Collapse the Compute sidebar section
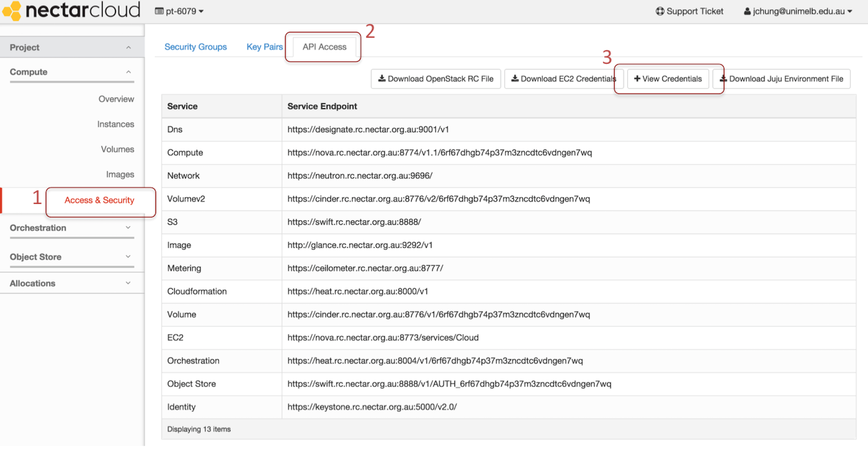Viewport: 868px width, 449px height. tap(72, 72)
